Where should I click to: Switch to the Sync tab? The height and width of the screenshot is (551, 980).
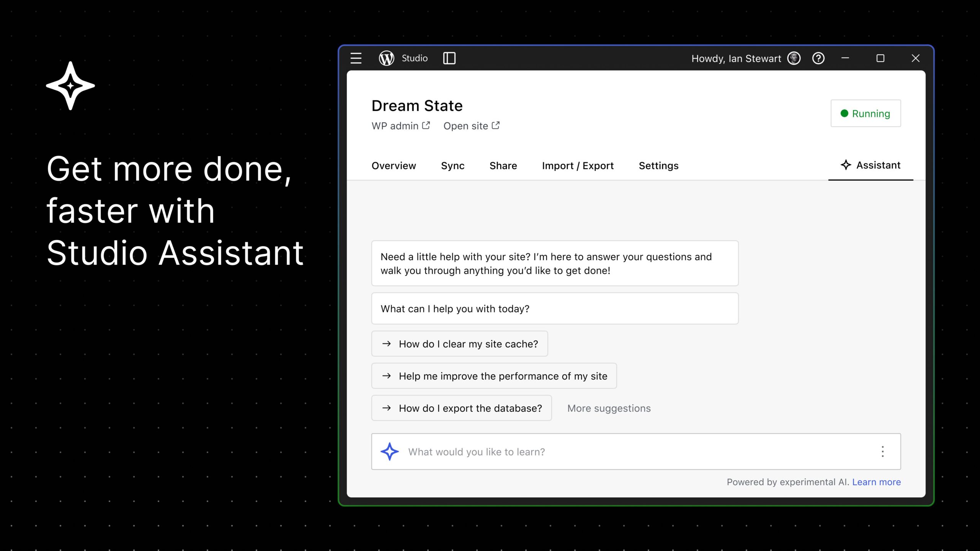tap(452, 166)
